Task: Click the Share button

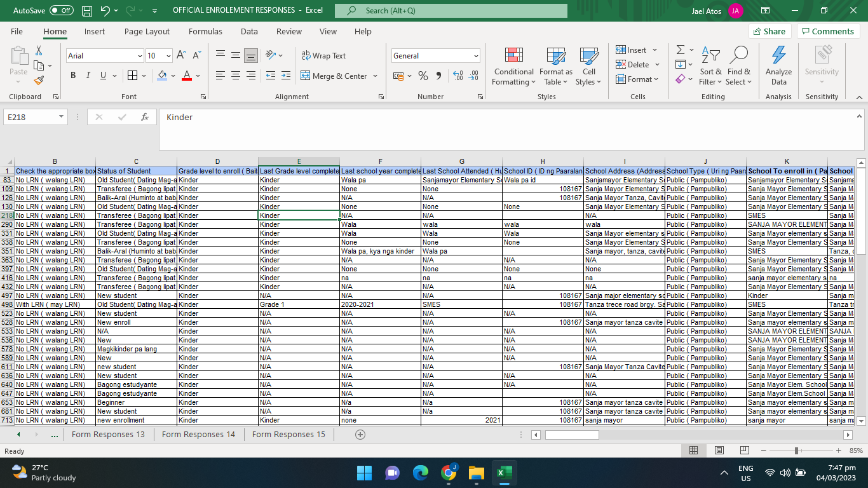Action: coord(769,32)
